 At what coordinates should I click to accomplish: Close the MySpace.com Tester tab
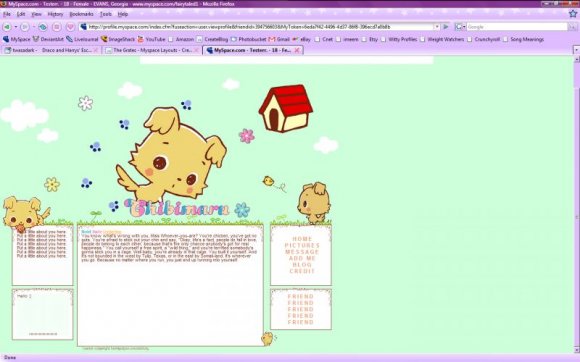(x=296, y=50)
